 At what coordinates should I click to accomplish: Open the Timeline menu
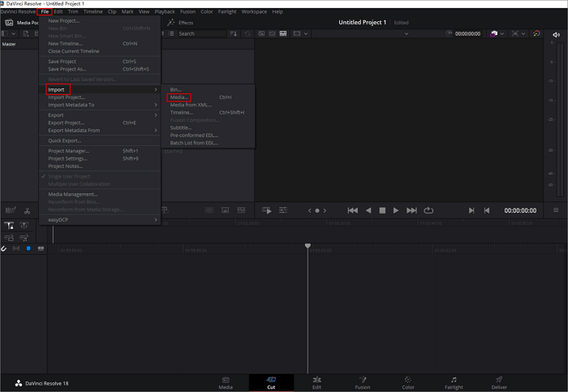point(93,11)
